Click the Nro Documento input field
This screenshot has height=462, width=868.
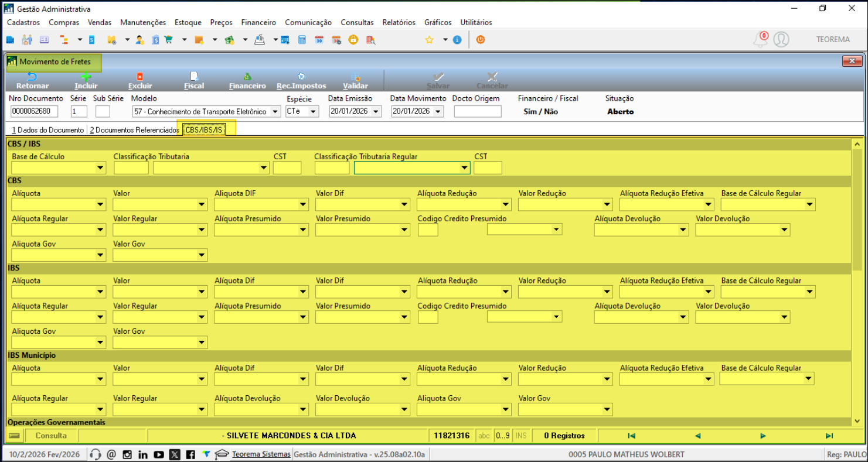coord(34,112)
